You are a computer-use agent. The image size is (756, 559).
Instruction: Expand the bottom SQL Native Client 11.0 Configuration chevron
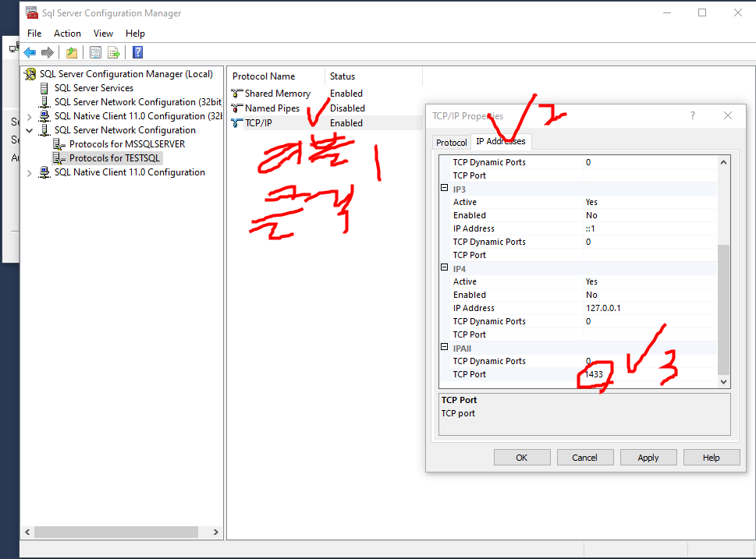point(30,173)
